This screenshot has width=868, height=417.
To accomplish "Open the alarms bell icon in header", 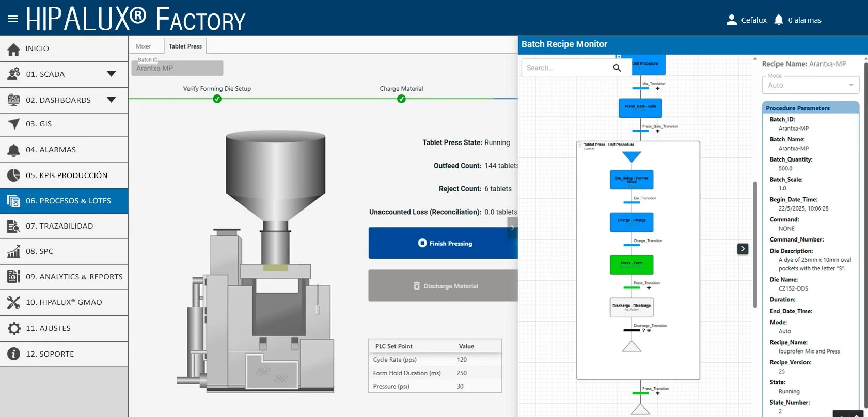I will tap(779, 20).
